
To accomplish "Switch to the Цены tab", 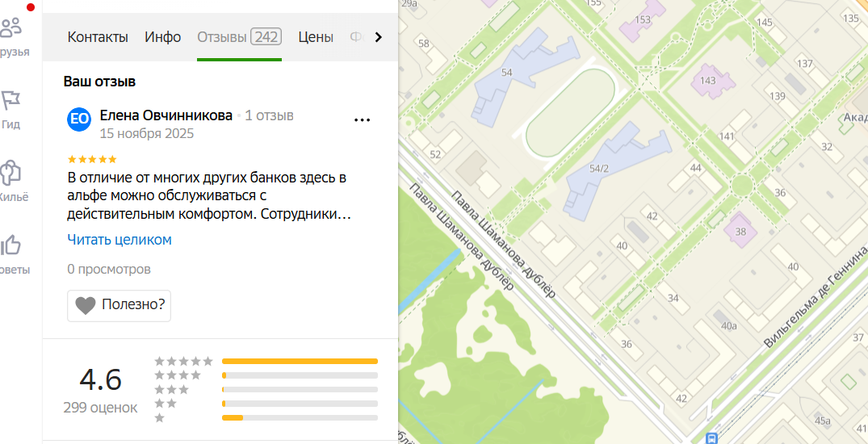I will pos(316,38).
